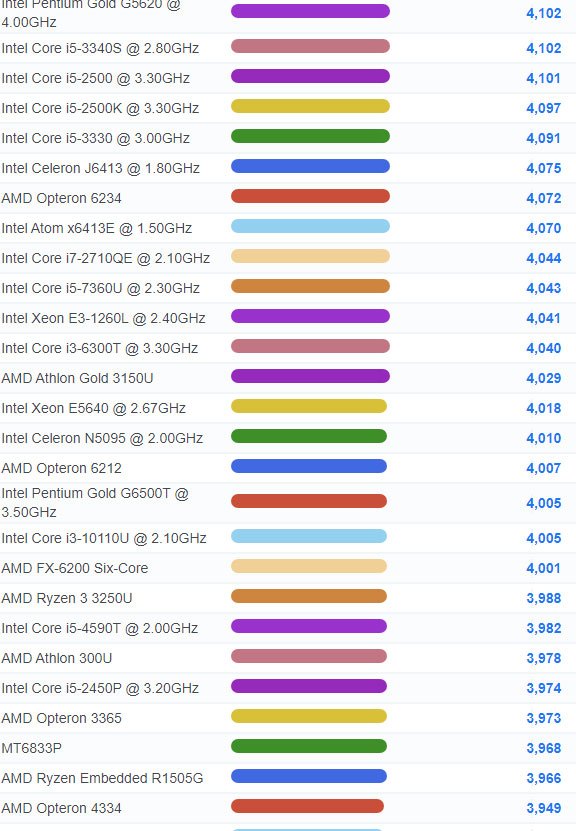Open the AMD Opteron 3365 entry
The width and height of the screenshot is (576, 831).
click(61, 718)
